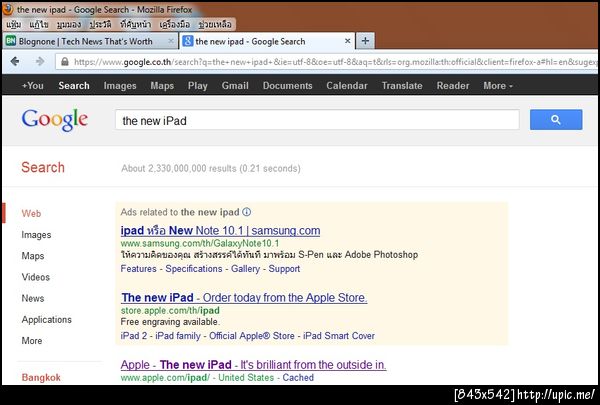The height and width of the screenshot is (405, 600).
Task: Click Official Apple Store sublink
Action: click(x=251, y=336)
